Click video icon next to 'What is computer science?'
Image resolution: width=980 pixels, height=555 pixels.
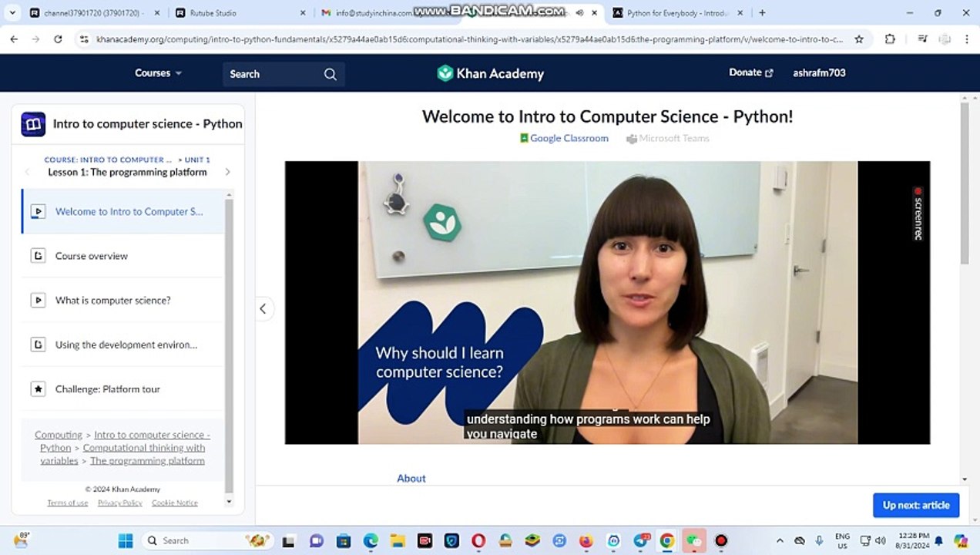pyautogui.click(x=38, y=300)
